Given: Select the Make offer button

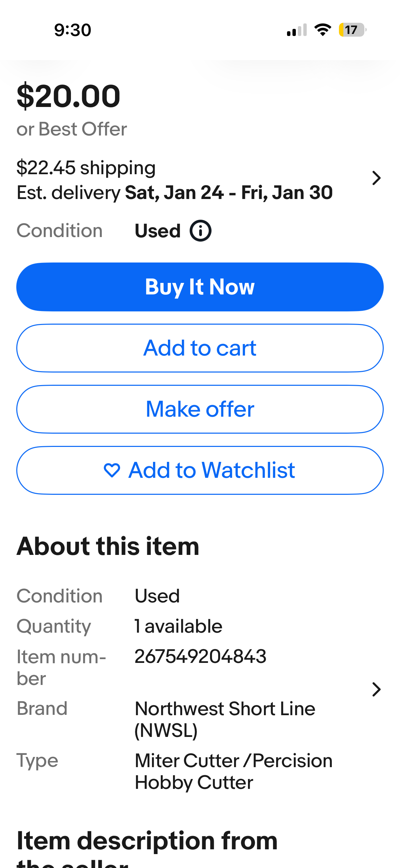Looking at the screenshot, I should coord(200,409).
